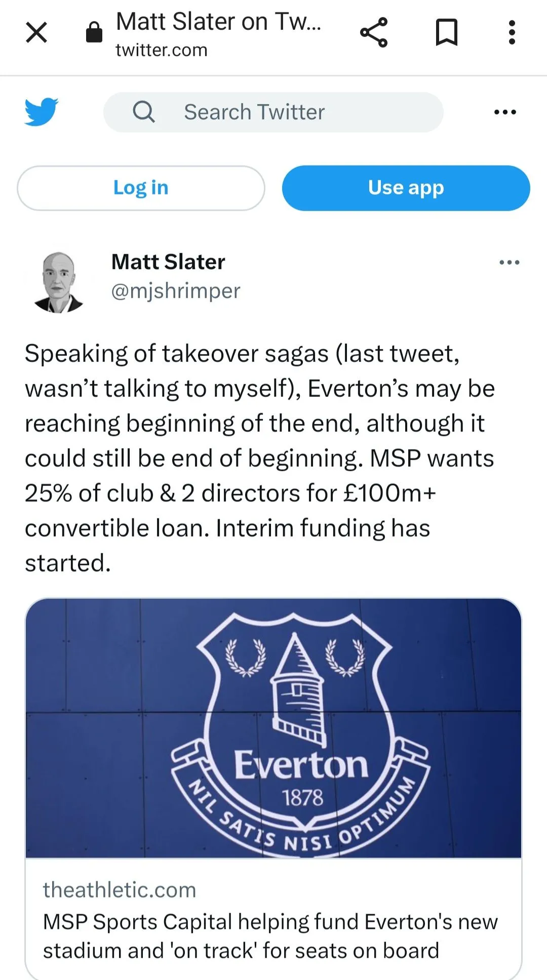Screen dimensions: 547x980
Task: Tap the share icon in browser bar
Action: pyautogui.click(x=374, y=33)
